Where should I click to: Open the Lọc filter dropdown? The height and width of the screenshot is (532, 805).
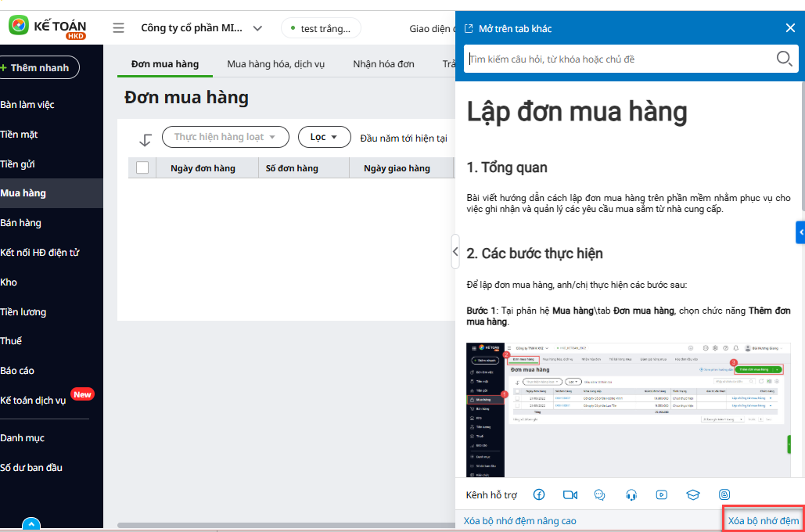point(324,137)
